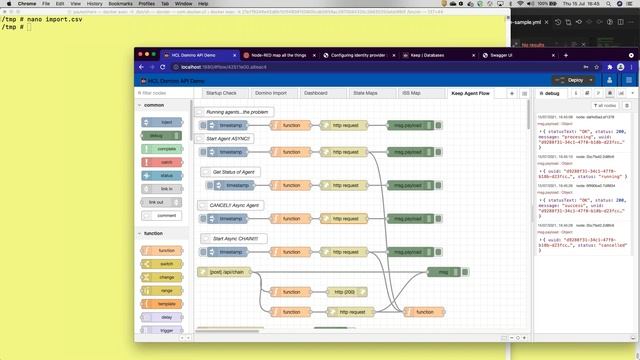Select the delay node in the palette
This screenshot has height=360, width=640.
pyautogui.click(x=162, y=317)
